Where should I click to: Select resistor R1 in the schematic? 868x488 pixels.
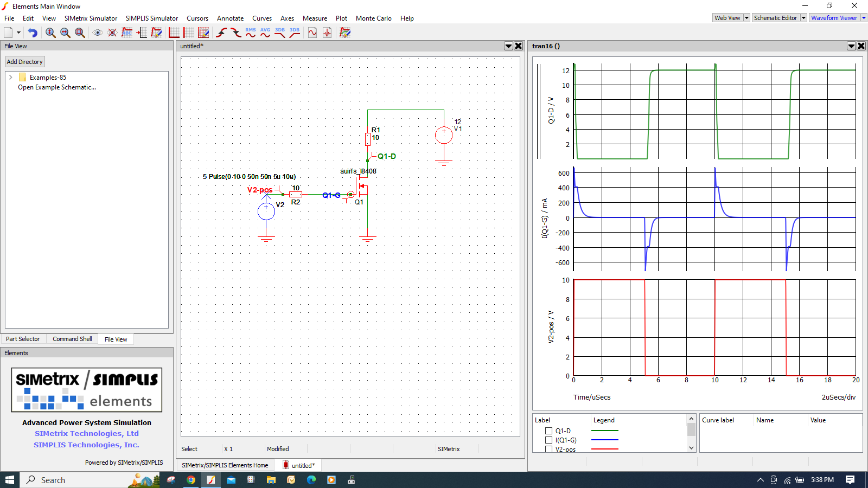(x=368, y=139)
